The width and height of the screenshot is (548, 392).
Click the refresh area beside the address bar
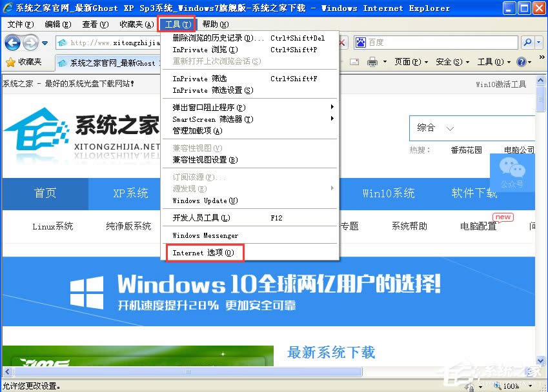tap(343, 43)
